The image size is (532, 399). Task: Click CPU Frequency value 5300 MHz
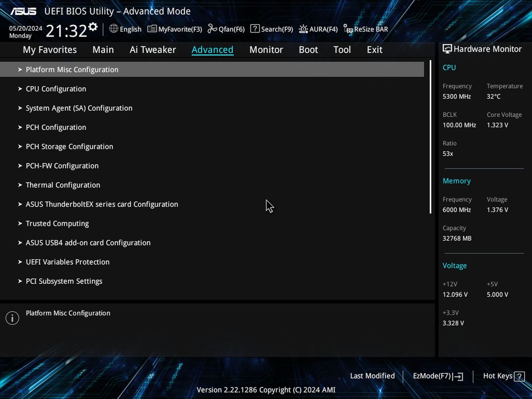[x=457, y=97]
